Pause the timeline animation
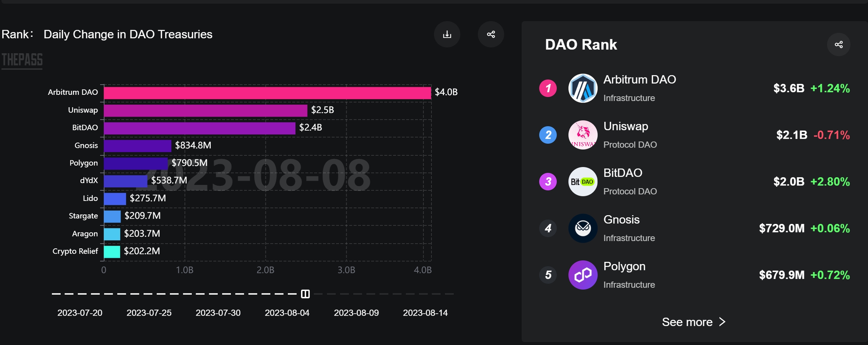868x345 pixels. pyautogui.click(x=305, y=294)
